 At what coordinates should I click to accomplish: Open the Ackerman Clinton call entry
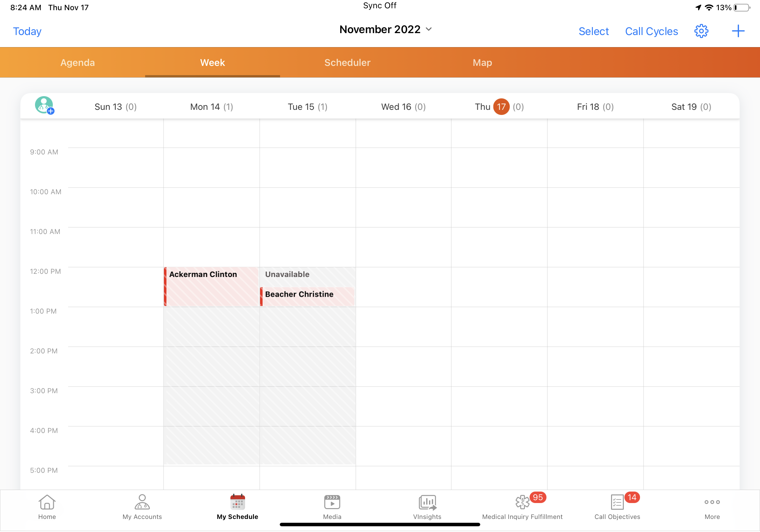click(211, 287)
